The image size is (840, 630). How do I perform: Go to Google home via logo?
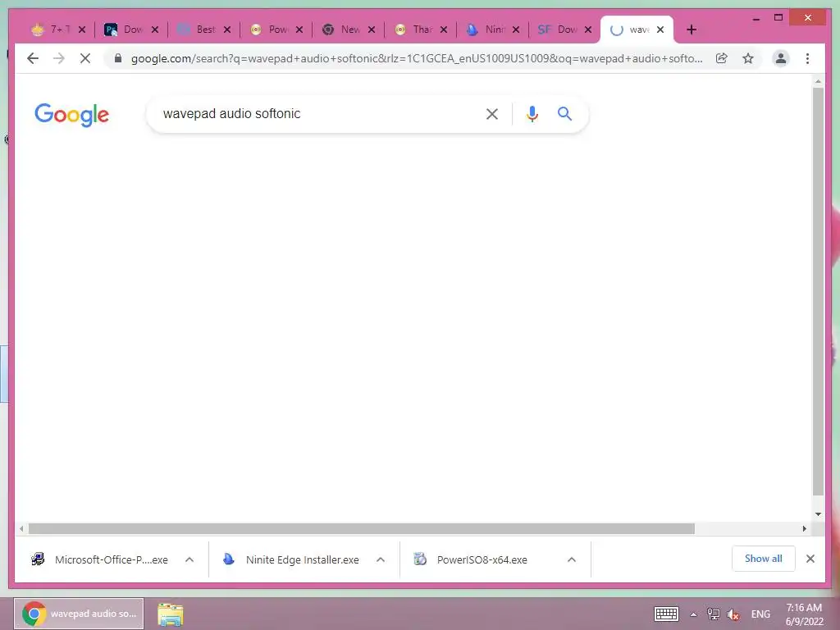pyautogui.click(x=72, y=115)
